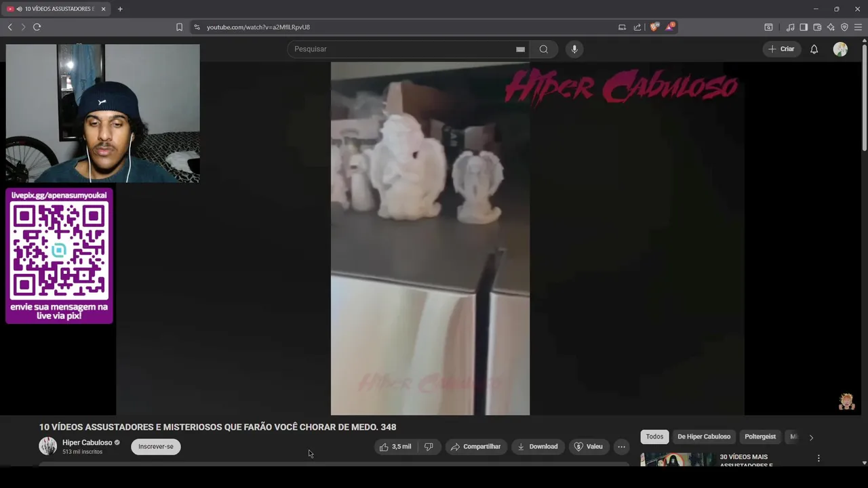868x488 pixels.
Task: Dislike the video with the thumbs down
Action: point(429,447)
